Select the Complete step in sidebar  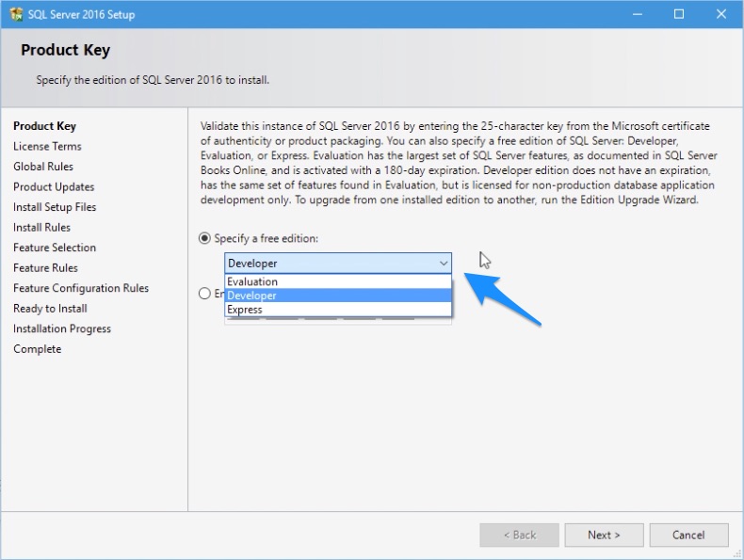38,349
